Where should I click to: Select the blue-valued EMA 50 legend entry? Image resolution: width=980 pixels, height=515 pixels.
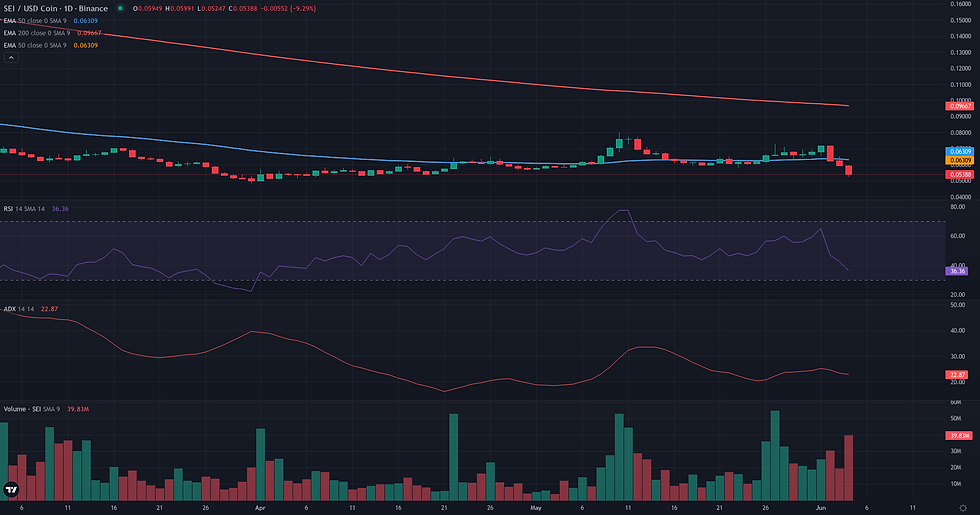coord(51,21)
